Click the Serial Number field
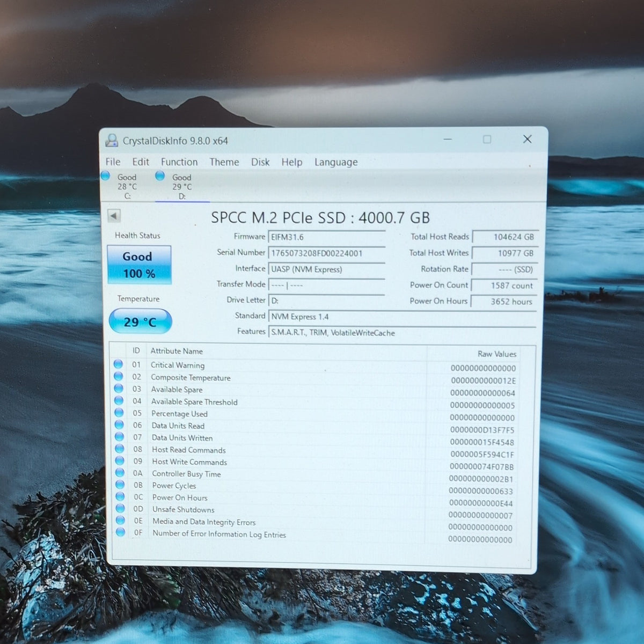 (x=327, y=253)
